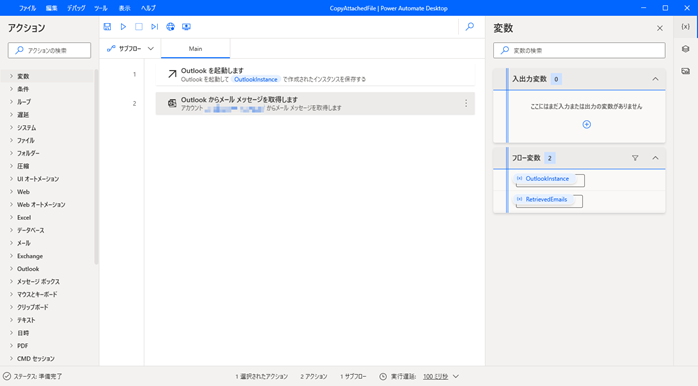698x386 pixels.
Task: Click the actions list scrollbar
Action: coord(96,167)
